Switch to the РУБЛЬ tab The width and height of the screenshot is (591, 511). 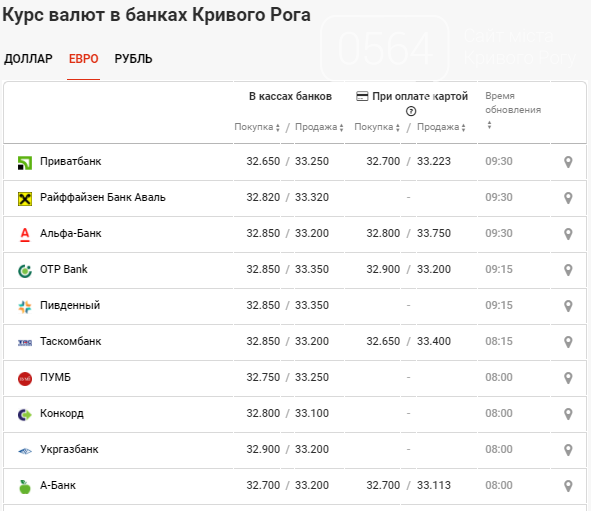(133, 59)
